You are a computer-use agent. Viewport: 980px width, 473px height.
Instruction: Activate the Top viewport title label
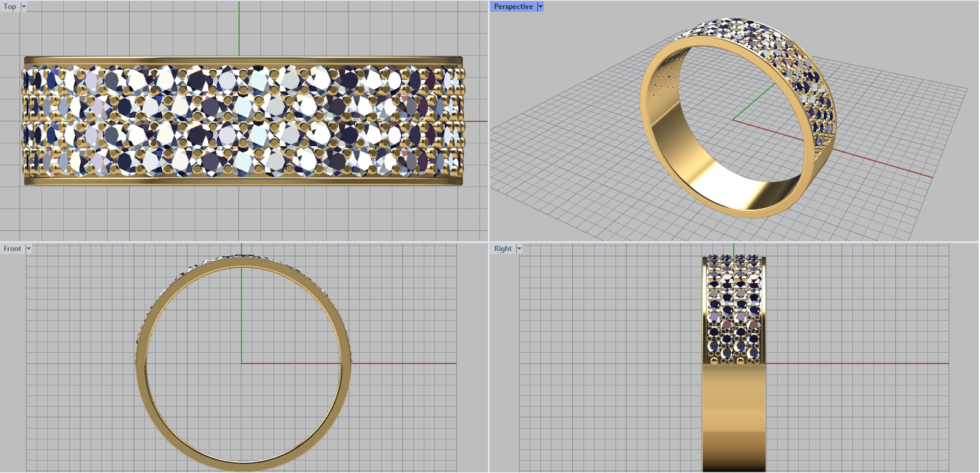tap(10, 7)
